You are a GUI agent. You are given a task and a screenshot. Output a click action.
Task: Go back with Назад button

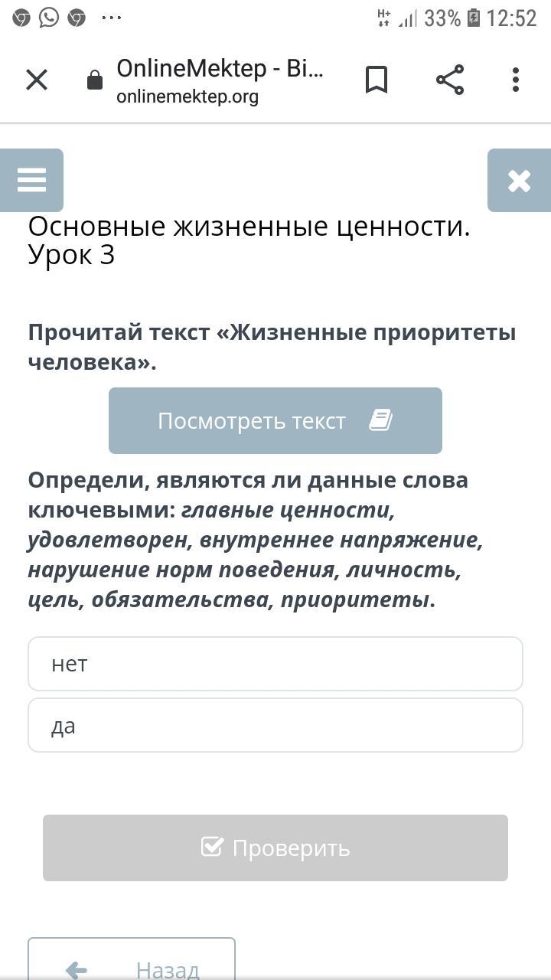[132, 963]
